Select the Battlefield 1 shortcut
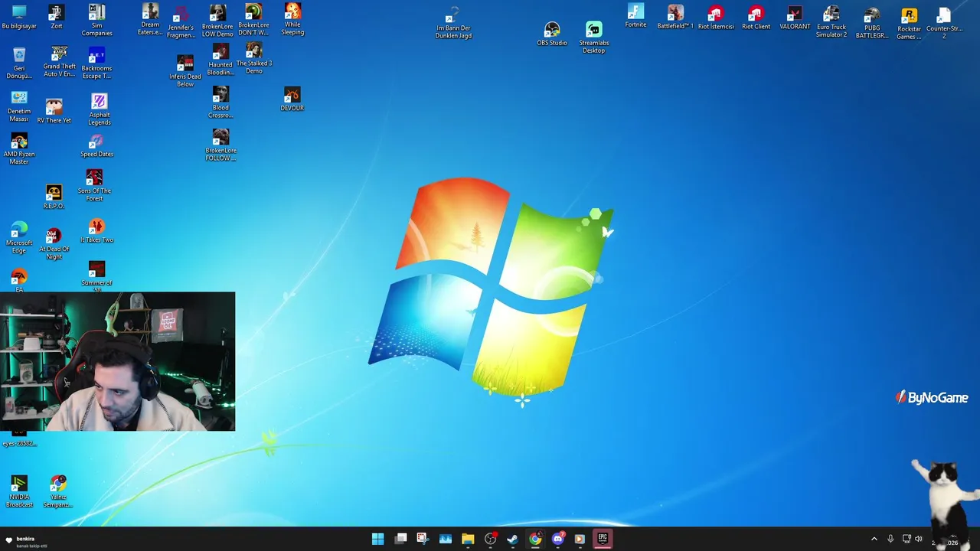This screenshot has width=980, height=551. pos(675,17)
